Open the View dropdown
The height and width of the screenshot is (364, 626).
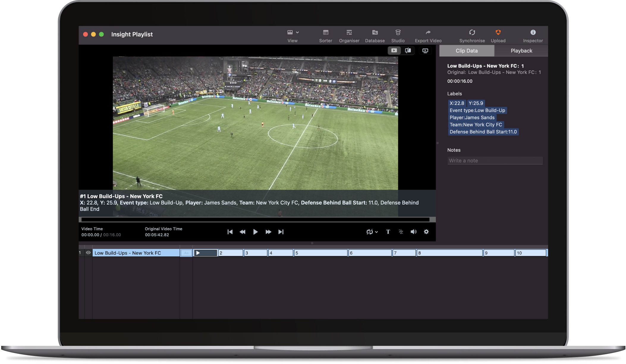pos(293,36)
